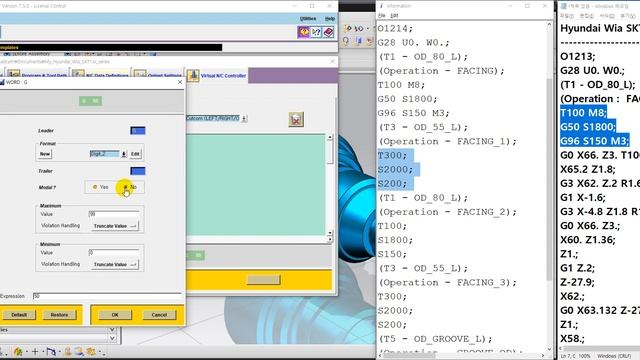Click the colorful palette icon in bottom toolbar
640x360 pixels.
pos(18,351)
